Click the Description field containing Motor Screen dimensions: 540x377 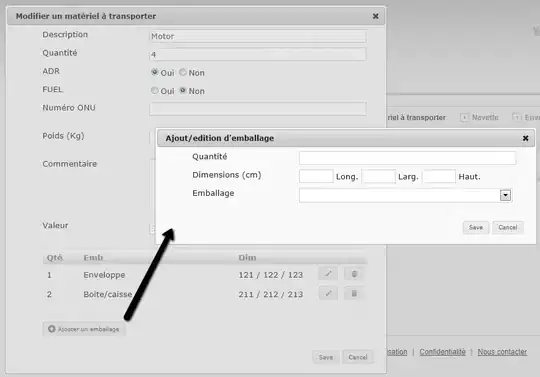[258, 36]
